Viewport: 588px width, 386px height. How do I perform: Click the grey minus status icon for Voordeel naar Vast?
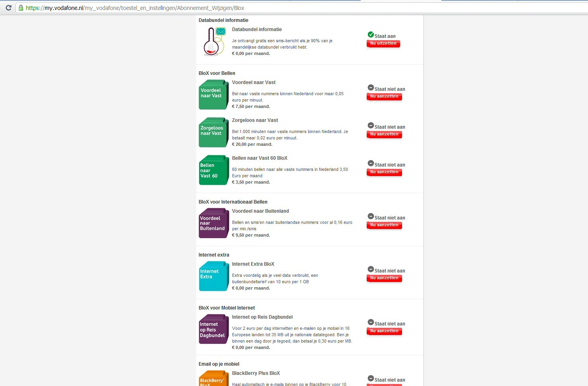point(371,88)
